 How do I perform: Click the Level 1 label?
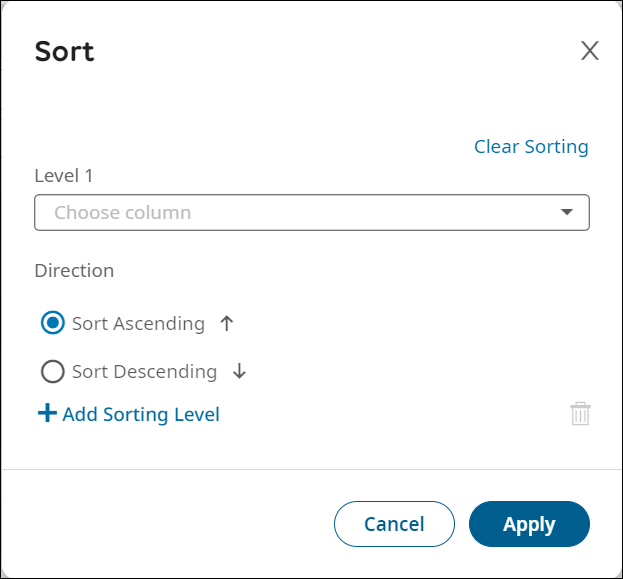click(64, 176)
